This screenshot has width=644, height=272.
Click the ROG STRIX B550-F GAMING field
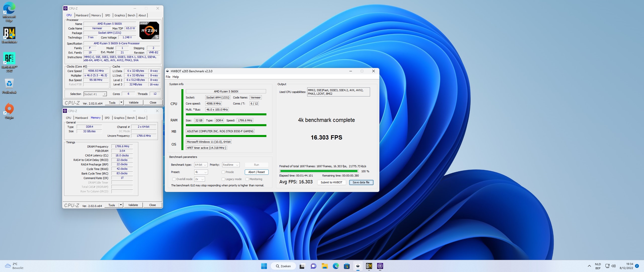pos(220,131)
